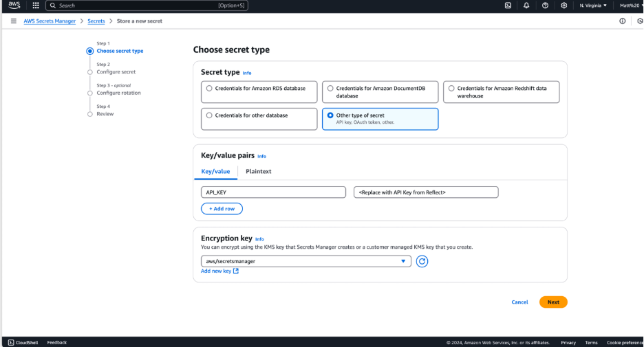The height and width of the screenshot is (347, 644).
Task: Click the top Search box
Action: click(x=147, y=5)
